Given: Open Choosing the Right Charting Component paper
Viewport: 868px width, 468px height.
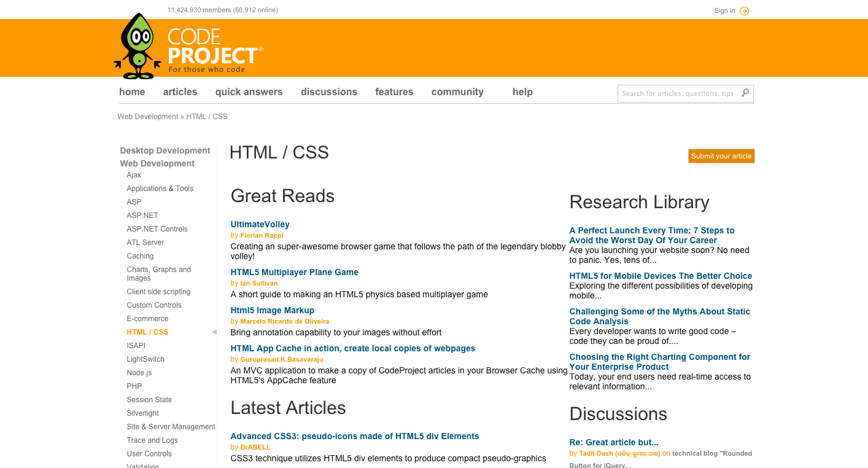Looking at the screenshot, I should coord(660,362).
